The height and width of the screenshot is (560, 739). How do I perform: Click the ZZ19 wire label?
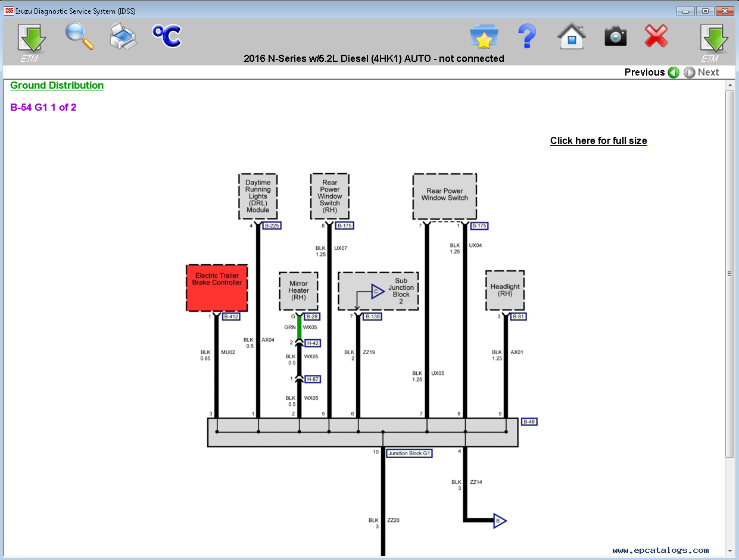click(x=369, y=352)
